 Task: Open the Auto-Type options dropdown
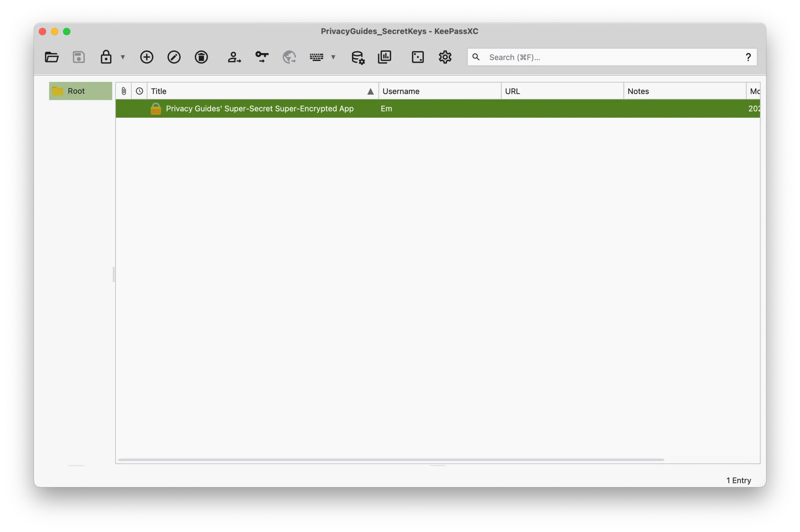click(x=334, y=57)
